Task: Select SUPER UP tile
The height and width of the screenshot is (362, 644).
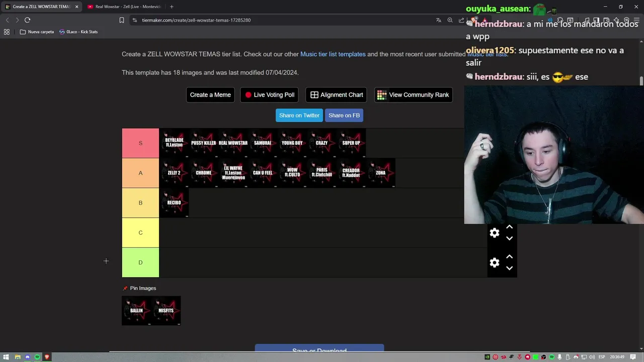Action: point(351,143)
